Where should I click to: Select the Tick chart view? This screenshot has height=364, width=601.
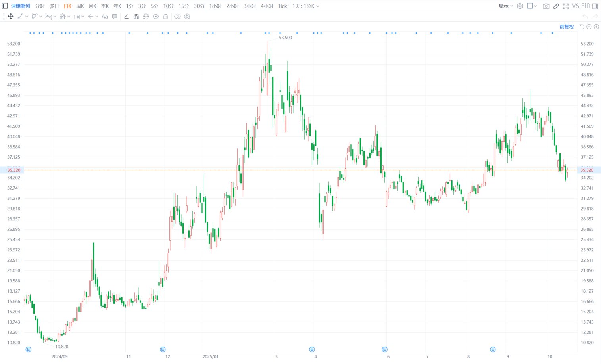click(x=282, y=6)
